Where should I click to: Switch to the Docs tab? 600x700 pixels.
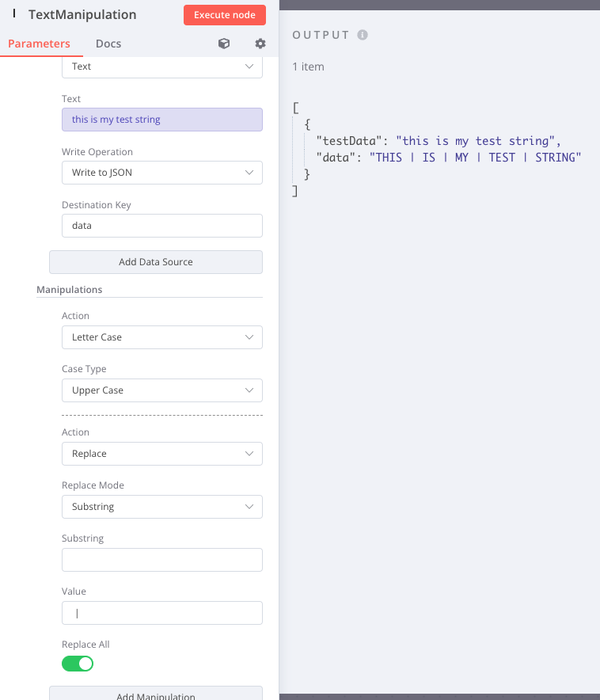pyautogui.click(x=108, y=44)
